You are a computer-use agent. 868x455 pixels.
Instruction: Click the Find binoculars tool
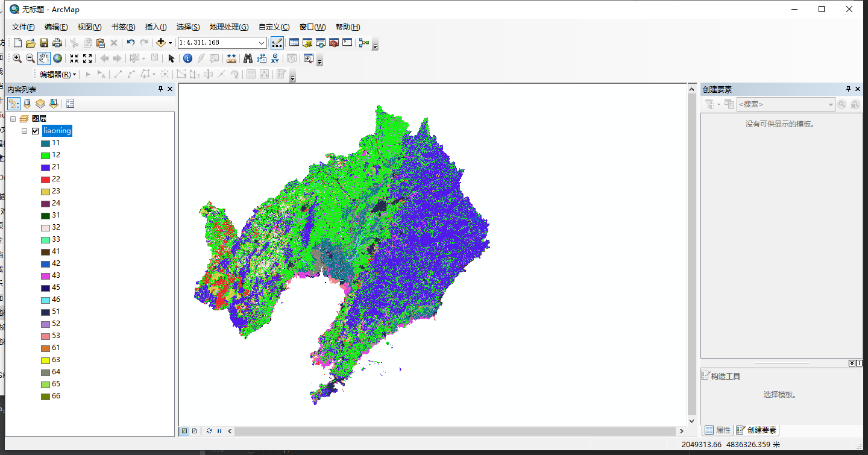pyautogui.click(x=248, y=58)
